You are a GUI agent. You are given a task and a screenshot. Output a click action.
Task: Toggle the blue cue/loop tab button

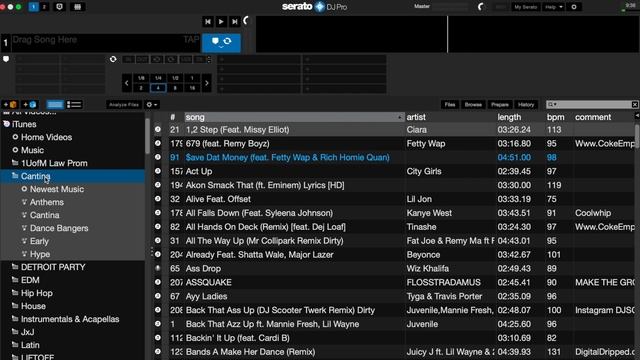pos(221,43)
